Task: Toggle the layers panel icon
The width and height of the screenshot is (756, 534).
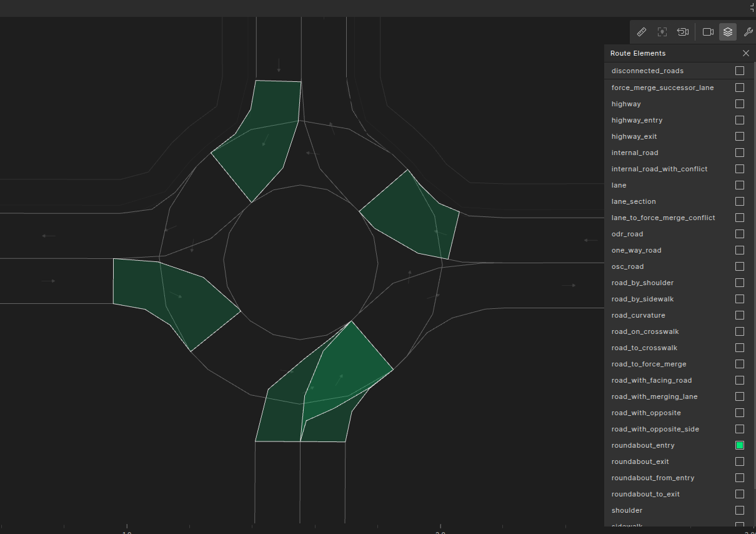Action: (728, 32)
